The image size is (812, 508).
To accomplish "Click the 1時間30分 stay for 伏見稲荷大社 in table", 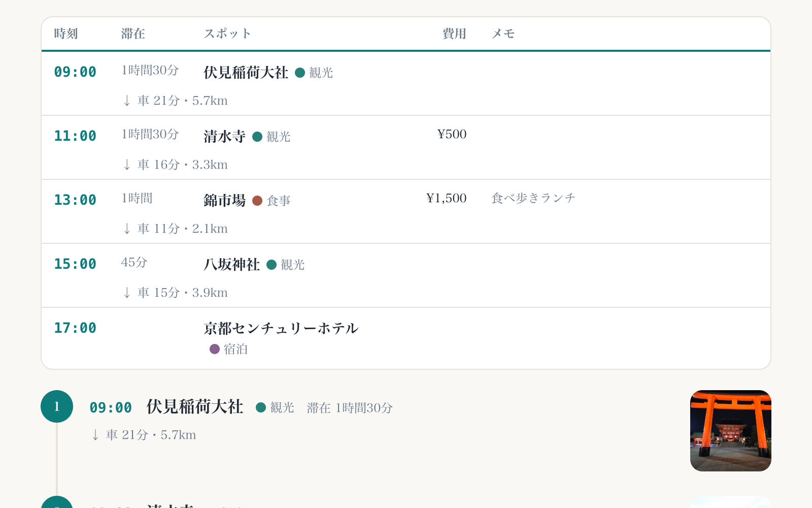I will point(150,70).
